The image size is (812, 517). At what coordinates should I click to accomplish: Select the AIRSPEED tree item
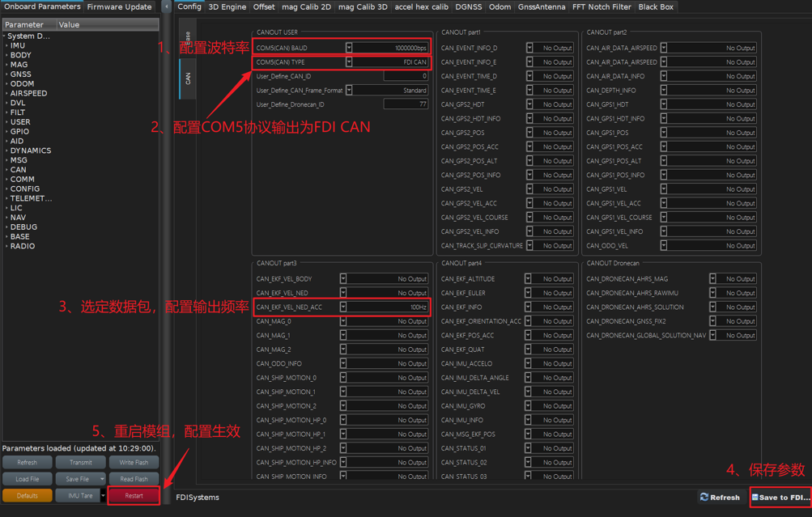(x=28, y=93)
